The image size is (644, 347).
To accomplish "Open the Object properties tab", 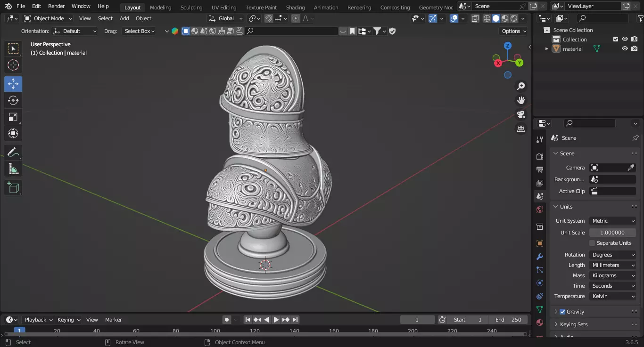I will pos(540,243).
